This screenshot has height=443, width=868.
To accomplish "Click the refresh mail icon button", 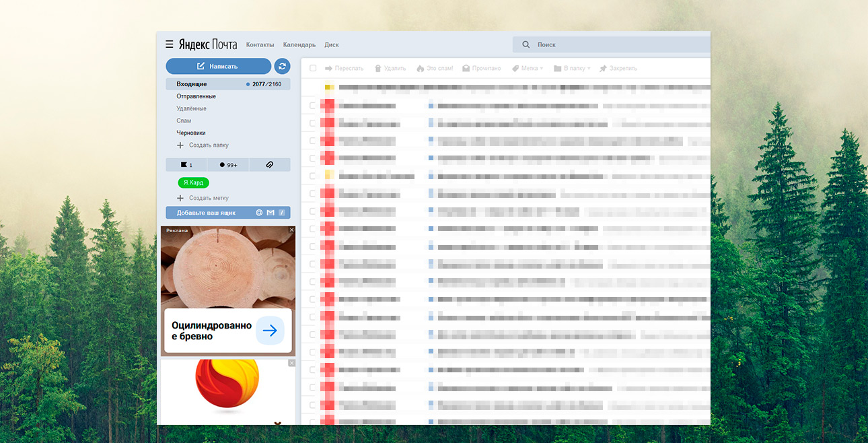I will (282, 66).
